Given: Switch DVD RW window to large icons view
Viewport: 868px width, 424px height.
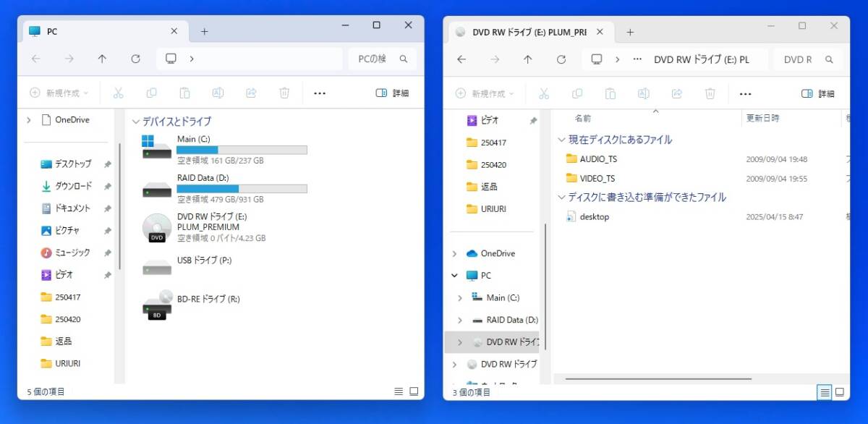Looking at the screenshot, I should pos(840,392).
